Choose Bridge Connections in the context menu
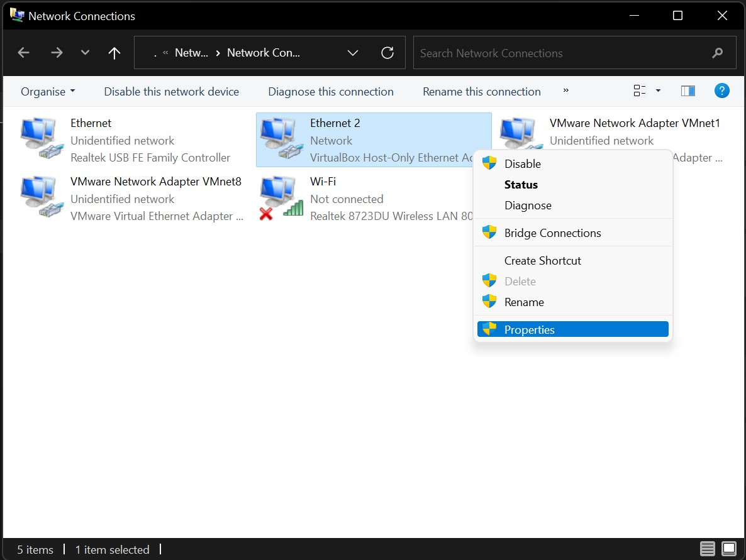The height and width of the screenshot is (560, 746). coord(573,233)
